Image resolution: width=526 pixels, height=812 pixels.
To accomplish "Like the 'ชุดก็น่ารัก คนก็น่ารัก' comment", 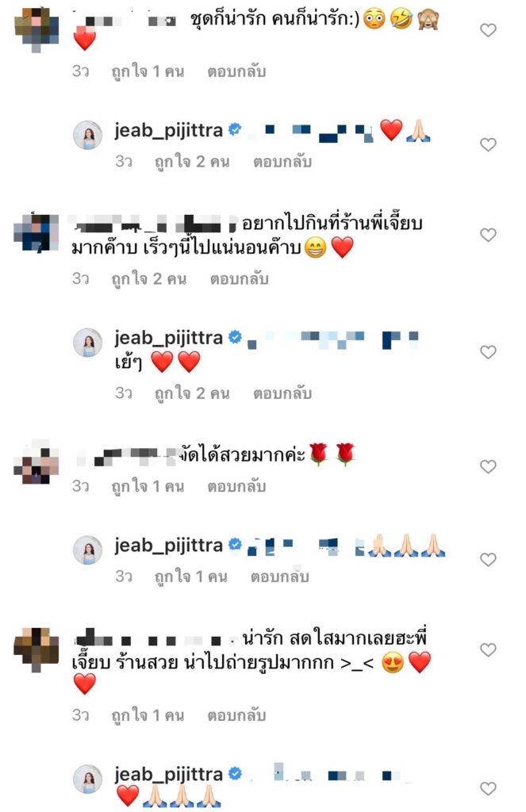I will tap(488, 30).
